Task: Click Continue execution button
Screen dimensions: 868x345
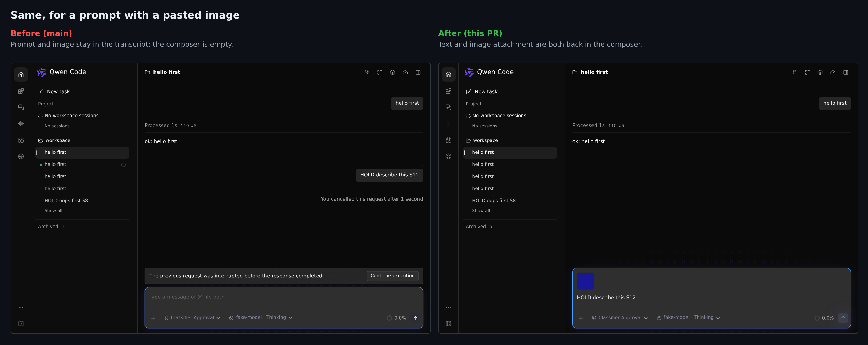Action: coord(392,276)
